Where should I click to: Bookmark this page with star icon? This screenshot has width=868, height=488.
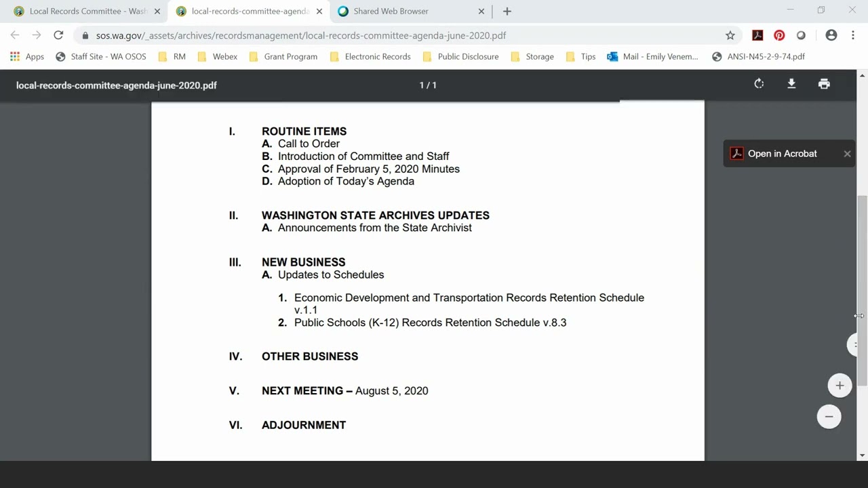(x=730, y=35)
